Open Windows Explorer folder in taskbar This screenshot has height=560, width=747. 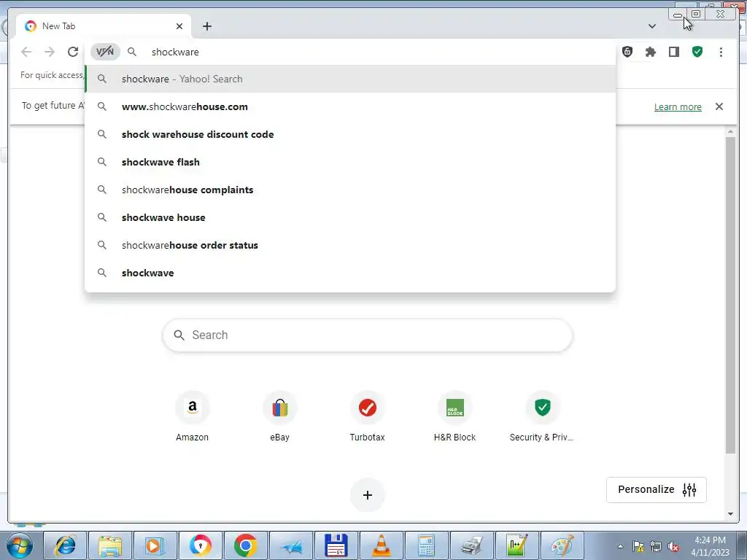coord(110,545)
